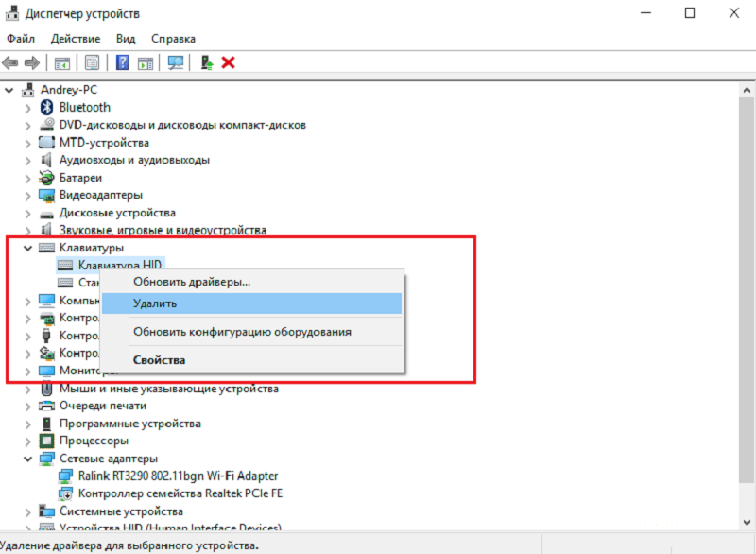Click the Аудиовходы speaker icon

click(46, 160)
